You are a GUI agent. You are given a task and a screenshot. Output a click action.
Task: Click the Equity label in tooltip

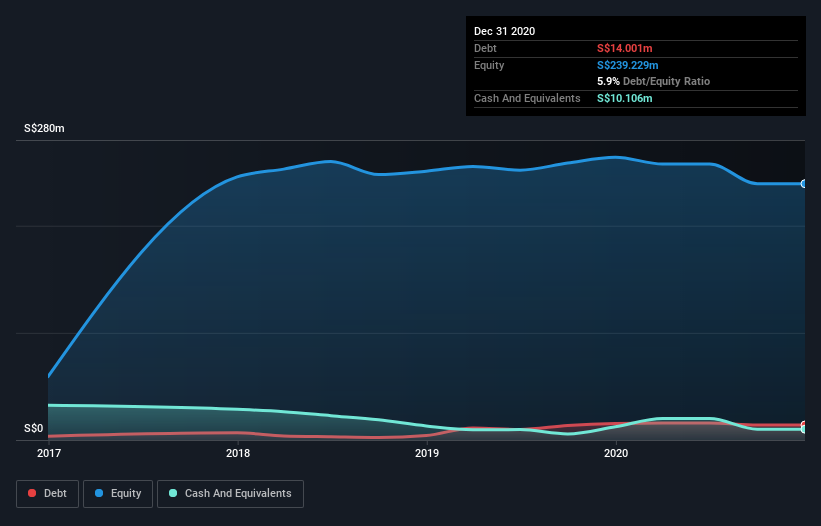pos(489,65)
